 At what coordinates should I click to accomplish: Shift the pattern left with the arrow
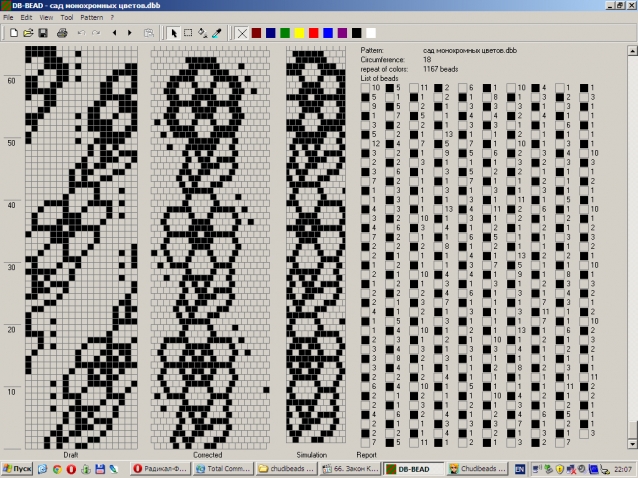pyautogui.click(x=114, y=33)
